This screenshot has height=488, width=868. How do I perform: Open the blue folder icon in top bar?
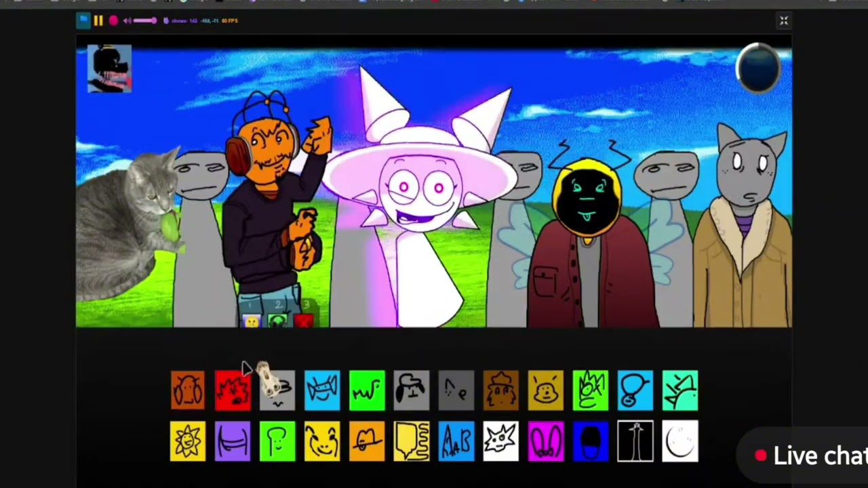tap(83, 21)
